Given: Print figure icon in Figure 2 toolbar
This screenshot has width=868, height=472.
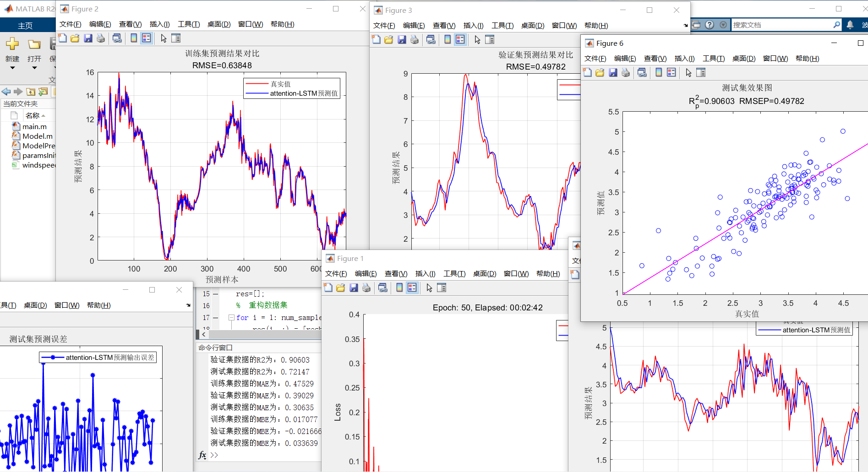Looking at the screenshot, I should pyautogui.click(x=101, y=38).
